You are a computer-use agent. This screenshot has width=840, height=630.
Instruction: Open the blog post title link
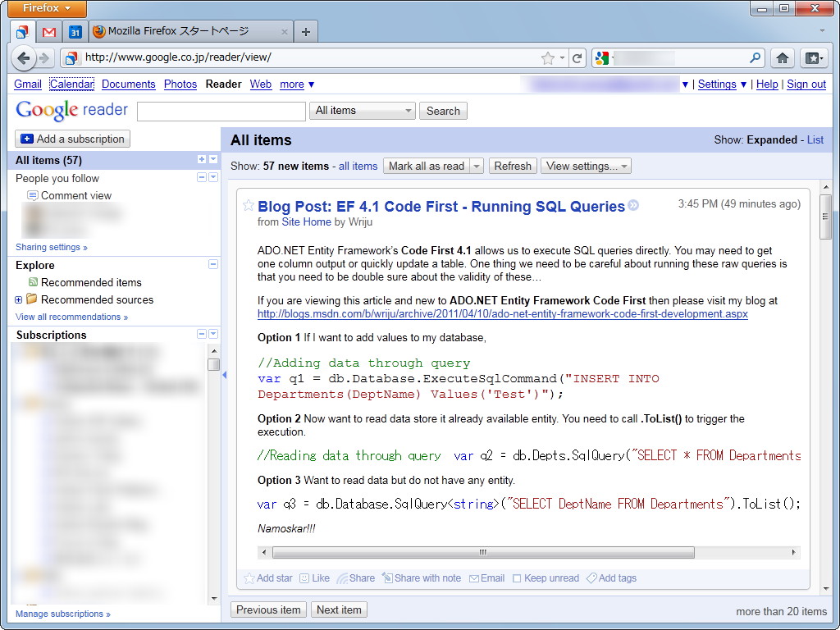tap(441, 206)
